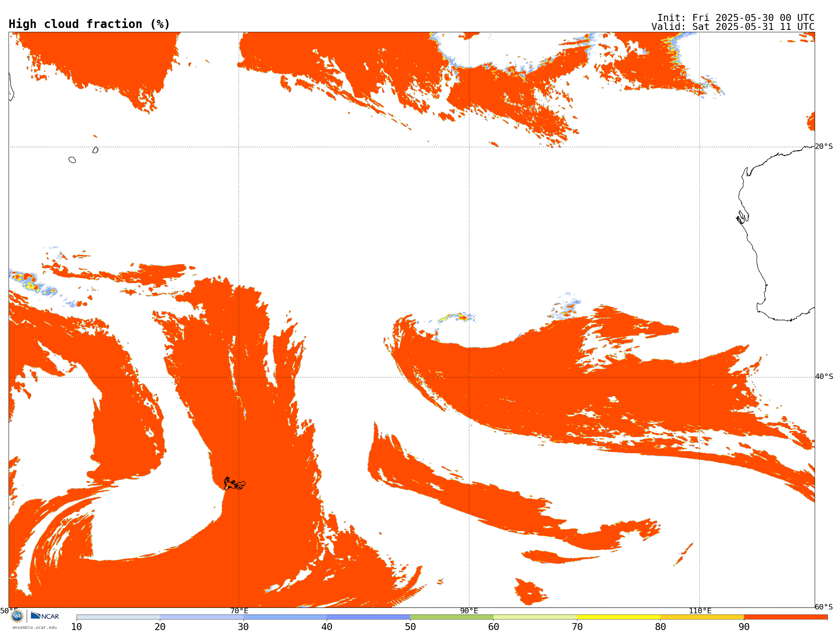Screen dimensions: 840x632
Task: Click the colorbar tick label 70
Action: (x=577, y=627)
